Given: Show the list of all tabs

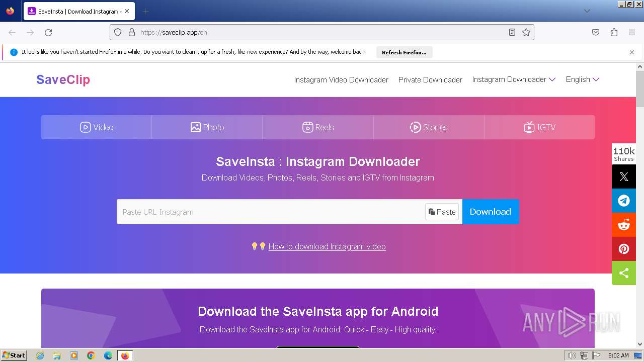Looking at the screenshot, I should point(587,11).
